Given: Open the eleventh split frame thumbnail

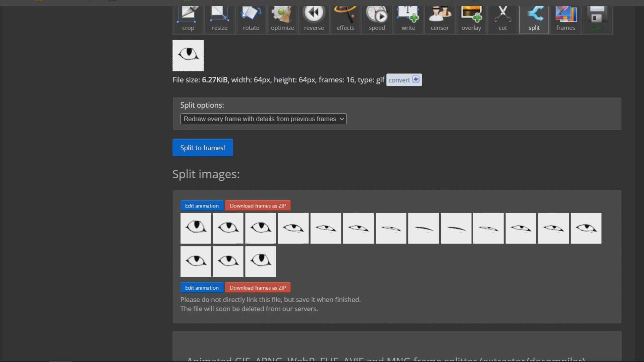Looking at the screenshot, I should coord(521,228).
